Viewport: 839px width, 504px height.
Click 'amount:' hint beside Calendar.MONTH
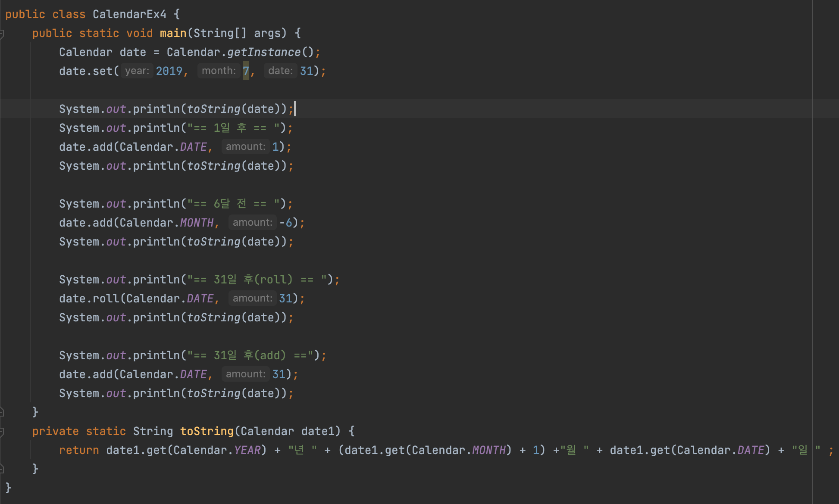click(x=252, y=222)
